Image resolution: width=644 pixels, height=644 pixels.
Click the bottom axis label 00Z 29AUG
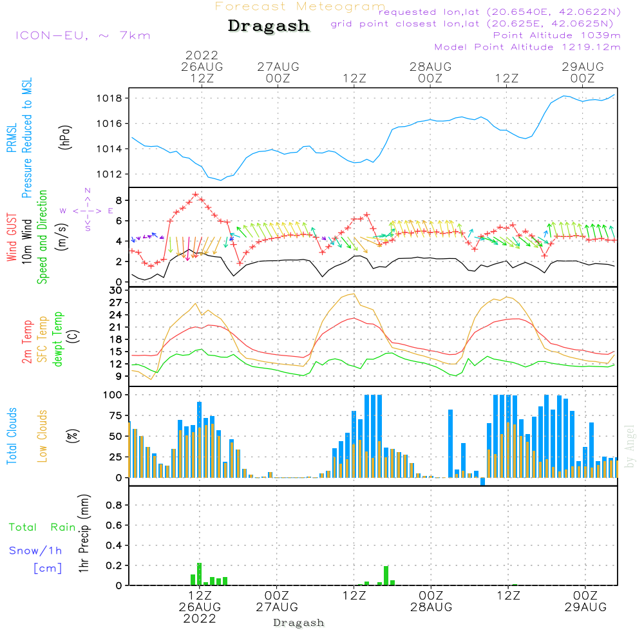tap(585, 601)
